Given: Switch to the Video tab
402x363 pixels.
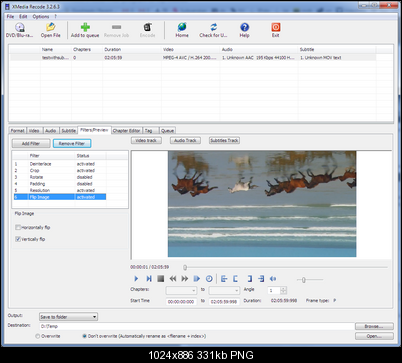Looking at the screenshot, I should 34,131.
